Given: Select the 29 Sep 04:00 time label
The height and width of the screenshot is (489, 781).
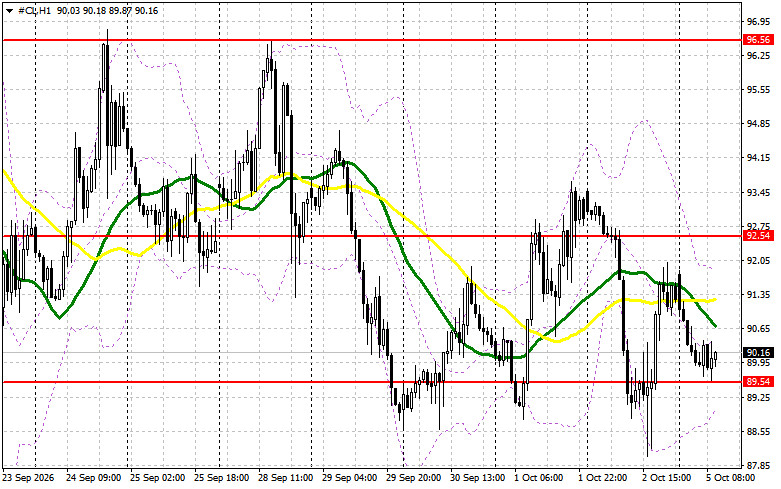Looking at the screenshot, I should coord(349,478).
